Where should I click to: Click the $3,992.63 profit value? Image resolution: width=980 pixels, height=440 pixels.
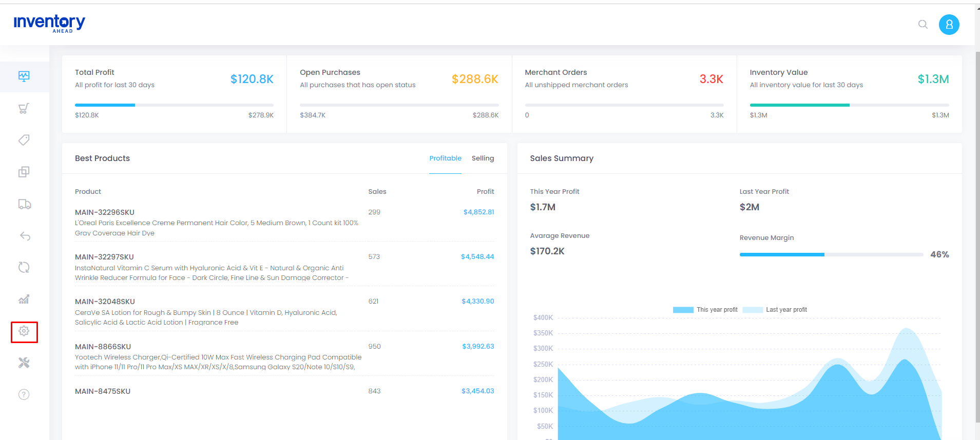(x=478, y=347)
